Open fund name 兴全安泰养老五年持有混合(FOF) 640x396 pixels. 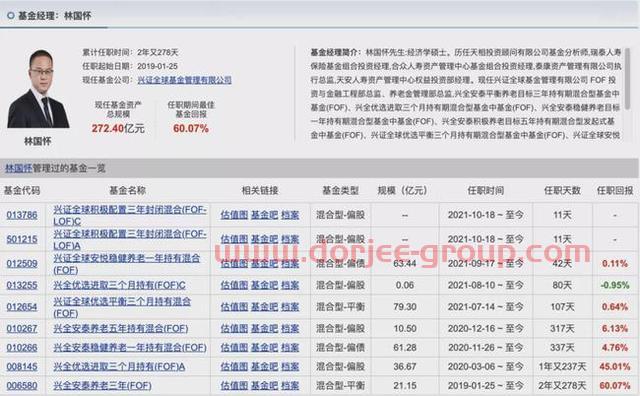tap(121, 328)
